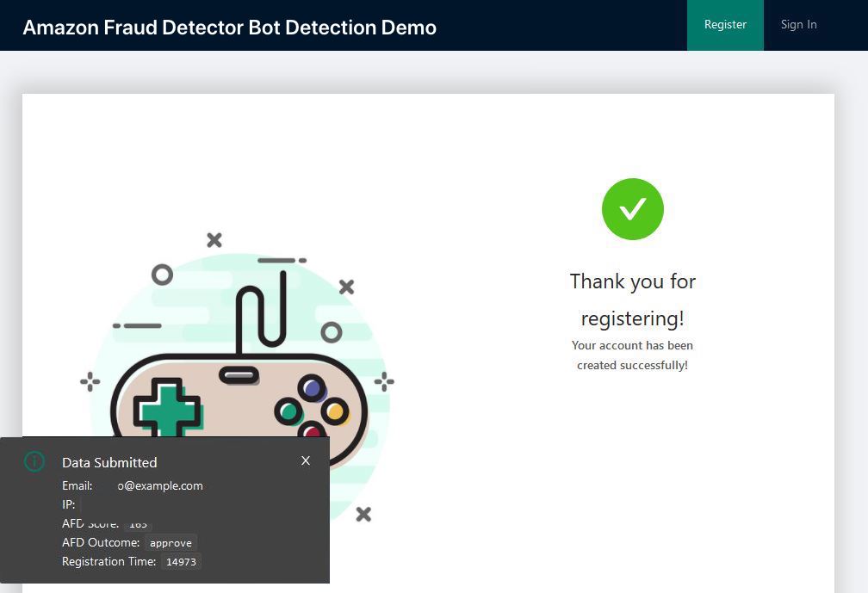Click the 'AFD Outcome:' label
This screenshot has height=593, width=868.
(x=101, y=543)
